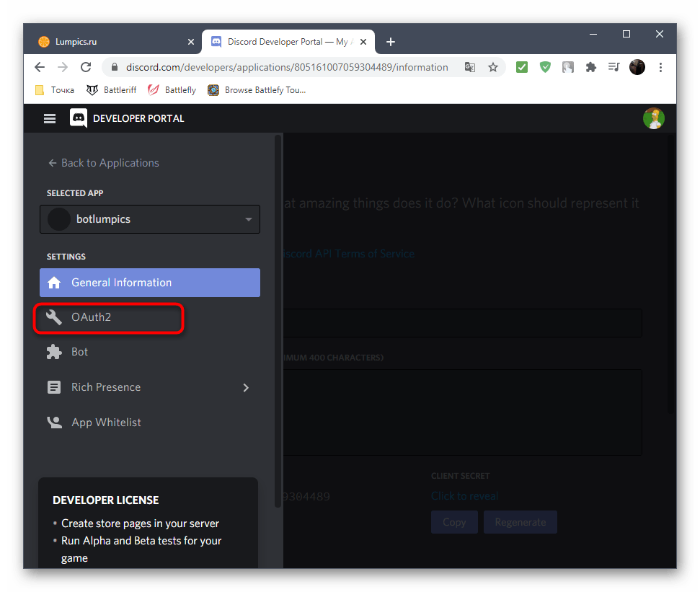Screen dimensions: 700x592
Task: Click the sidebar vertical scrollbar
Action: 278,324
